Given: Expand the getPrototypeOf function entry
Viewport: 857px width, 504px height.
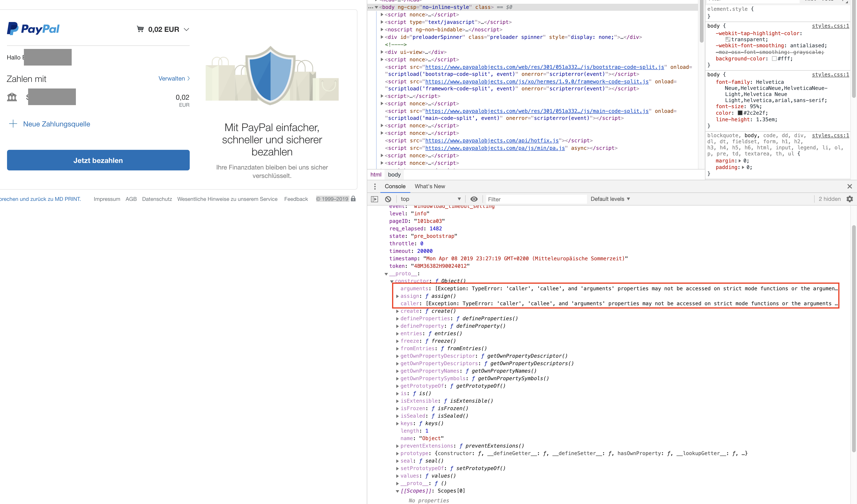Looking at the screenshot, I should 397,386.
